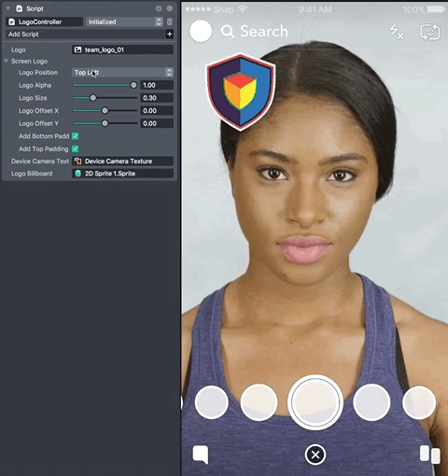This screenshot has width=448, height=476.
Task: Adjust the Logo Offset Y slider
Action: (105, 123)
